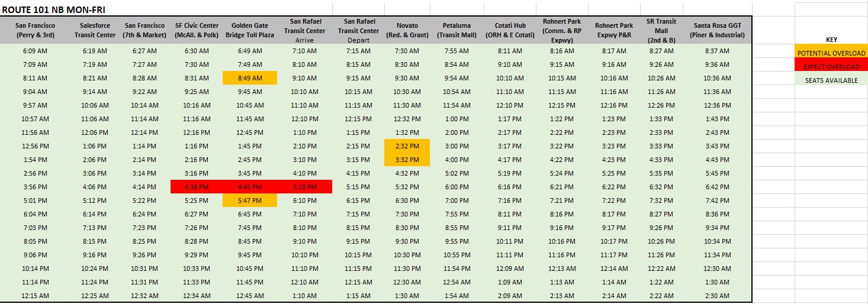Click the Salesforce Transit Center column header
The width and height of the screenshot is (868, 304).
95,30
